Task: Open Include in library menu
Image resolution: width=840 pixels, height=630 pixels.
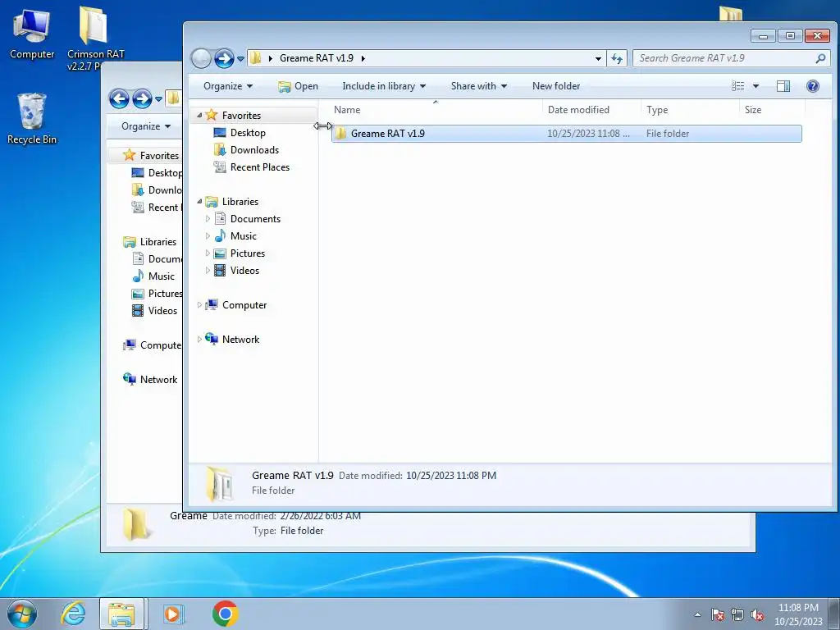Action: 384,85
